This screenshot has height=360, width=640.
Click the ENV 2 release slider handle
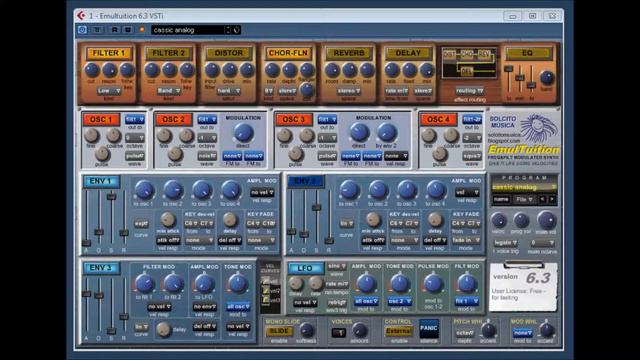[329, 240]
